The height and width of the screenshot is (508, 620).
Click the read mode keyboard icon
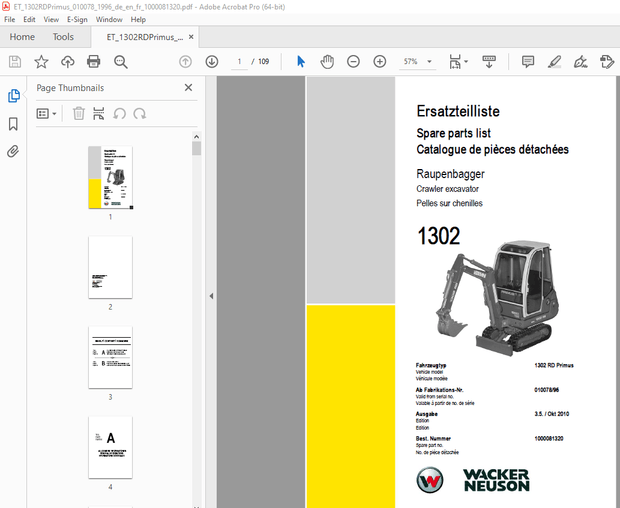[x=489, y=62]
